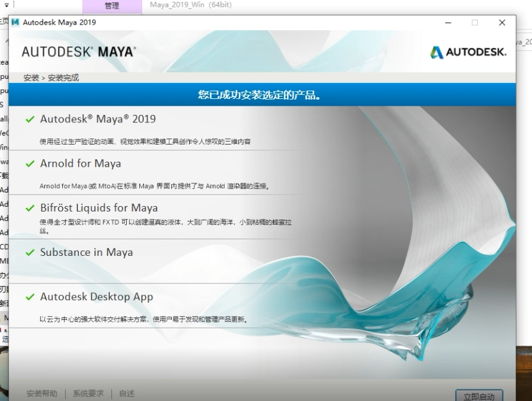Image resolution: width=532 pixels, height=401 pixels.
Task: Click the green checkmark beside Arnold for Maya
Action: click(x=30, y=164)
